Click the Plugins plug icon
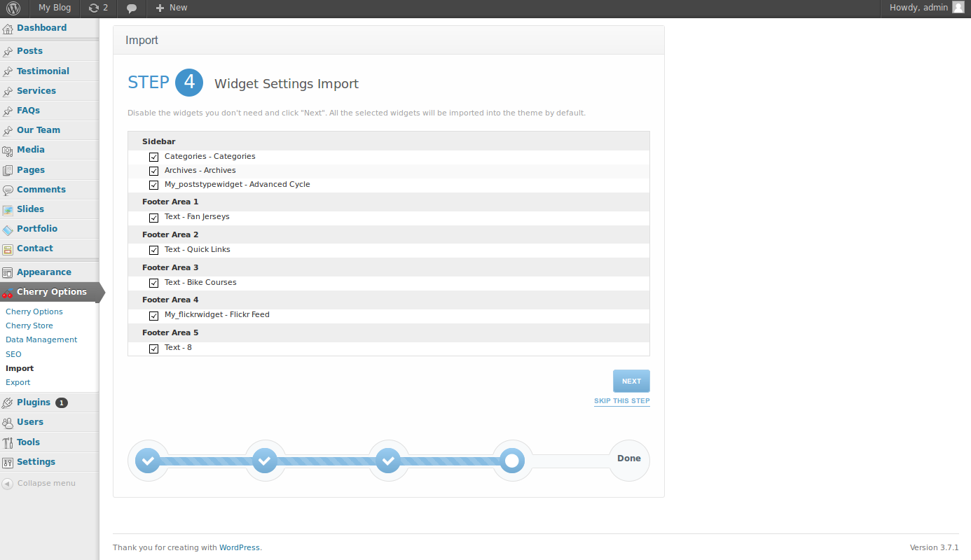Image resolution: width=971 pixels, height=560 pixels. 8,403
